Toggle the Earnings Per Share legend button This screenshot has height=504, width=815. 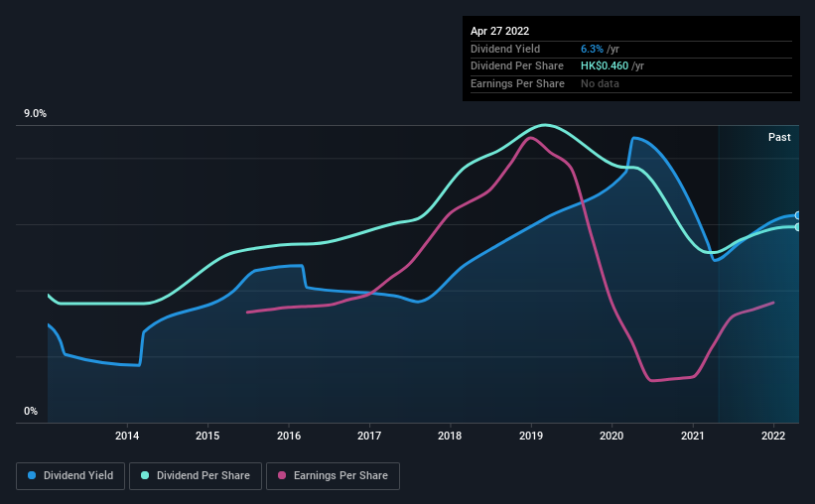(x=333, y=475)
